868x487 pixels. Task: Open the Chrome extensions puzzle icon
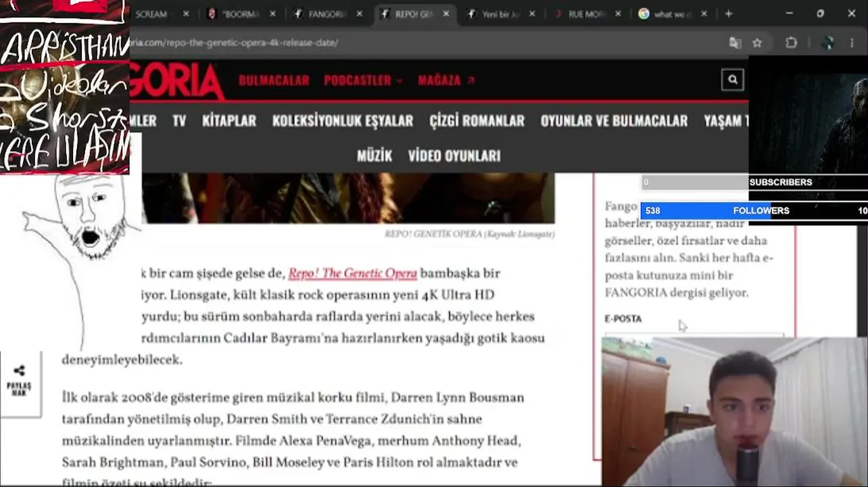click(x=791, y=43)
